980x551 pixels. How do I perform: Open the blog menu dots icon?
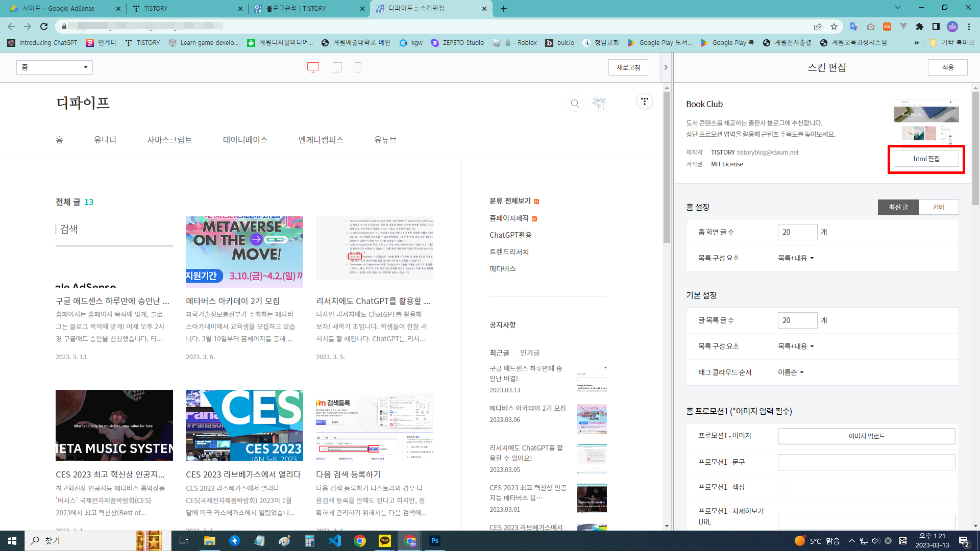point(645,102)
